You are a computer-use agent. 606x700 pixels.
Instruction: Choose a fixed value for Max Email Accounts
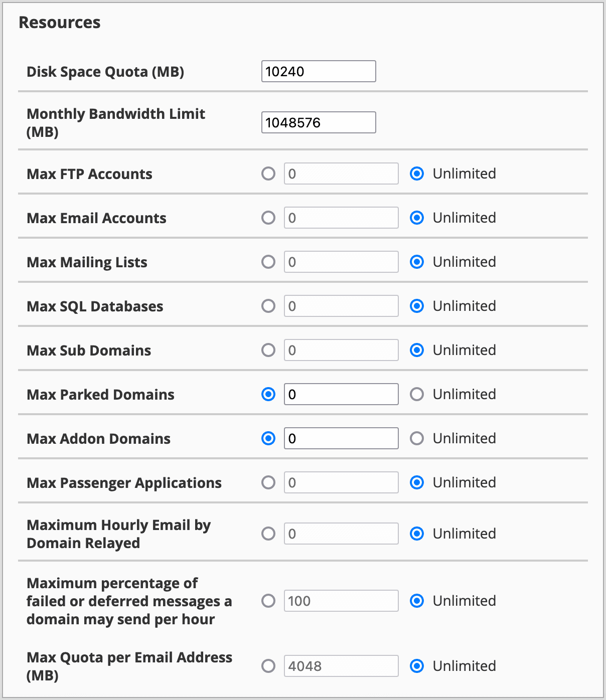click(x=268, y=218)
